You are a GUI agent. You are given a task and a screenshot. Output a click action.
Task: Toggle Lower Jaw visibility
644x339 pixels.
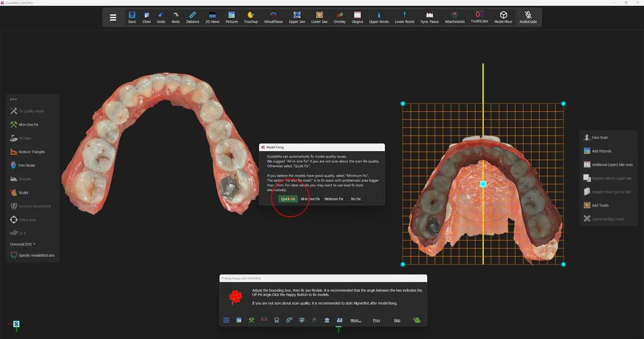(319, 18)
